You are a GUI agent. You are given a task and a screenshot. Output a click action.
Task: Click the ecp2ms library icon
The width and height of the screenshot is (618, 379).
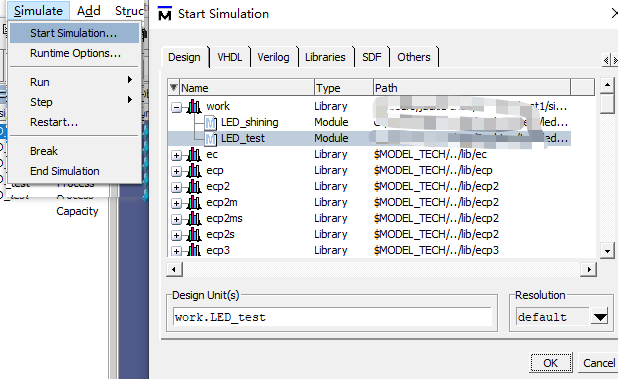tap(194, 219)
